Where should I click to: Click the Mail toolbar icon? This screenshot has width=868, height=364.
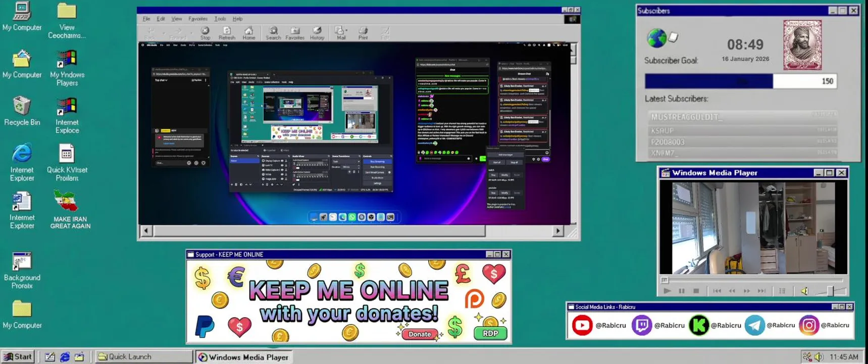point(340,33)
